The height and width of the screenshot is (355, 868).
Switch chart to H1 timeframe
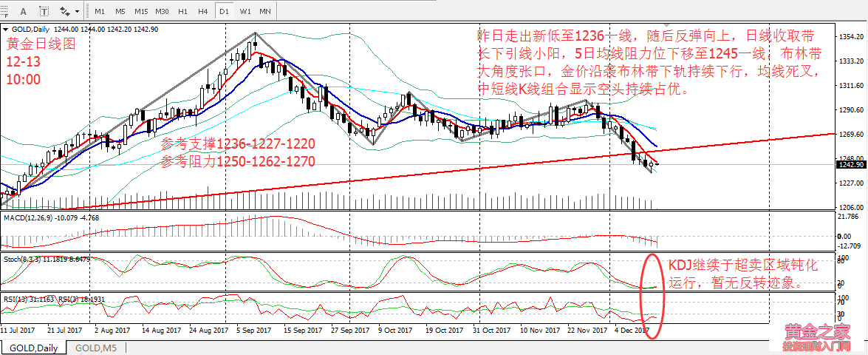click(x=182, y=12)
